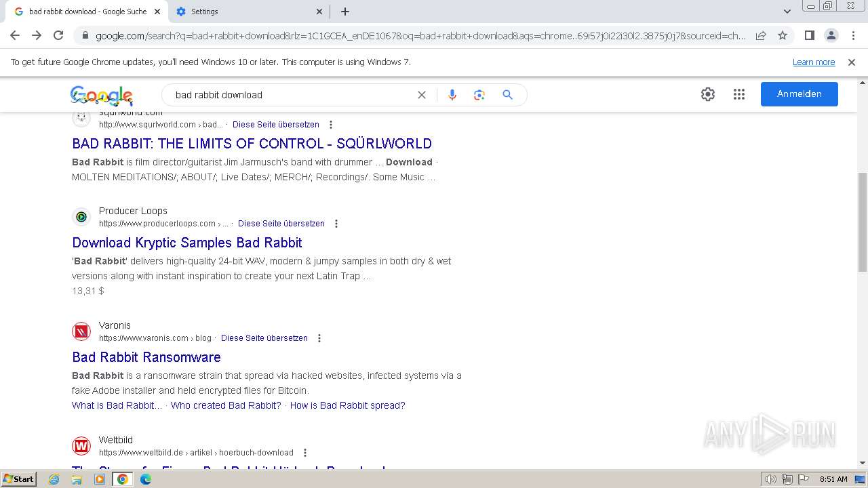Screen dimensions: 868x488
Task: Start a voice search with the microphone
Action: (452, 95)
